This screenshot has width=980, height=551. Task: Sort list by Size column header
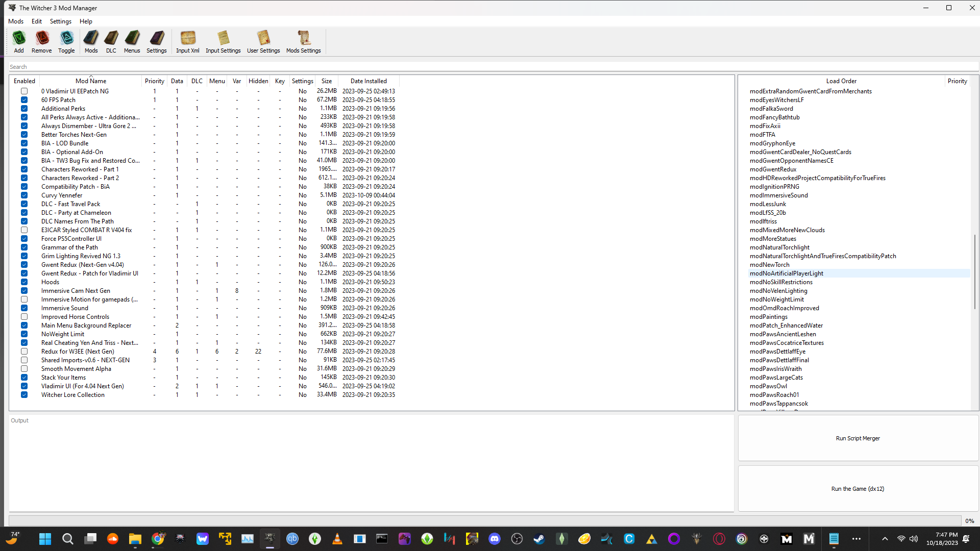[327, 81]
